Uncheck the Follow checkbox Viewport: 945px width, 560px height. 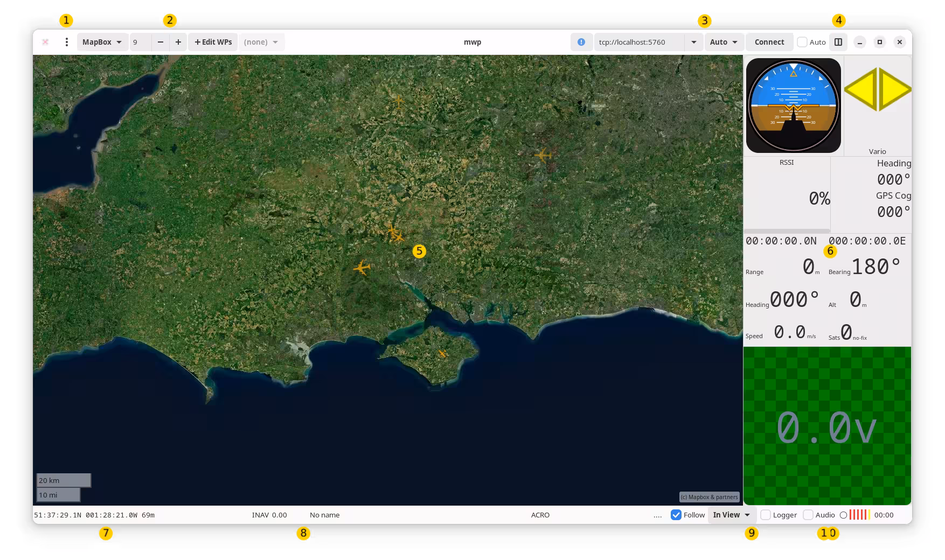[676, 515]
